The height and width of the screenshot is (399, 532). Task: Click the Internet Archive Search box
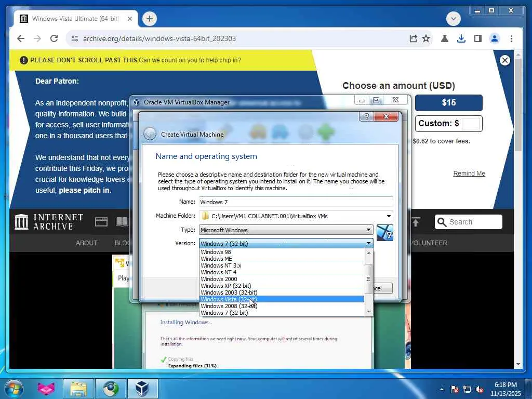[x=468, y=222]
